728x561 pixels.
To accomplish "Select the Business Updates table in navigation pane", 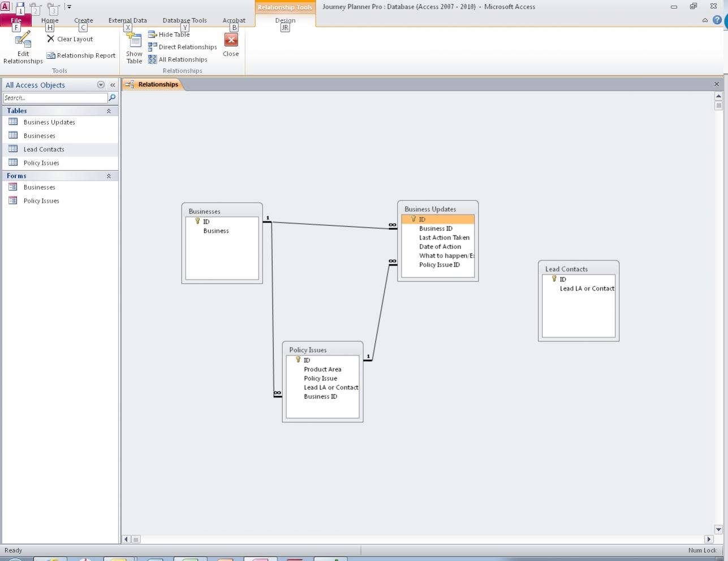I will (60, 122).
